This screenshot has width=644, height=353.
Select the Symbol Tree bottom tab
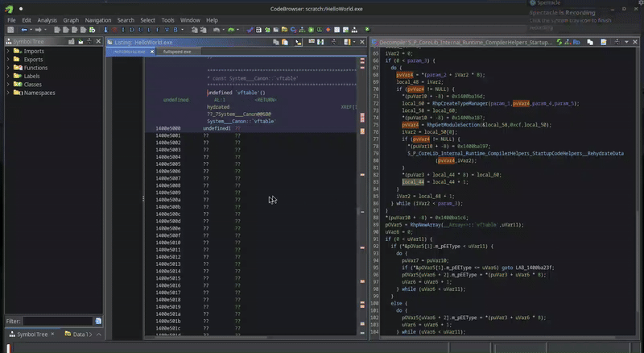click(32, 334)
